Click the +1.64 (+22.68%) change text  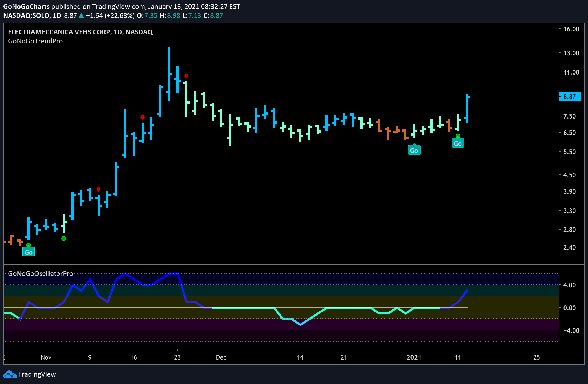tap(110, 15)
